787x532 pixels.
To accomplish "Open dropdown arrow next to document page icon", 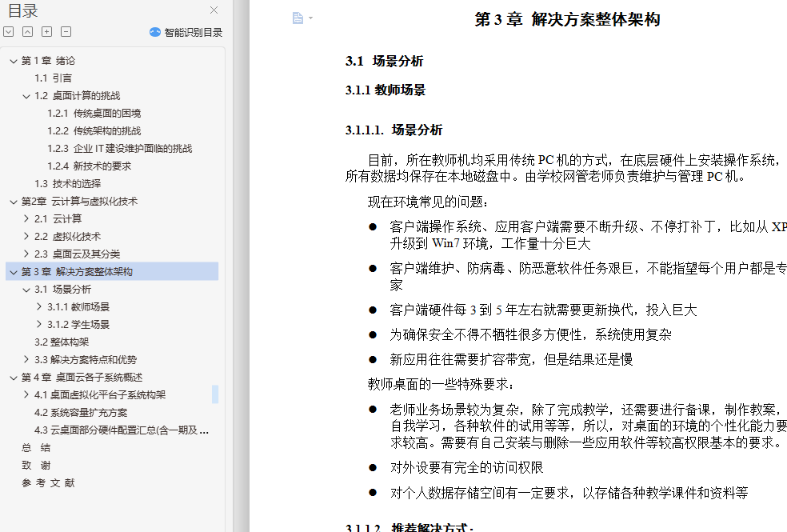I will click(310, 18).
